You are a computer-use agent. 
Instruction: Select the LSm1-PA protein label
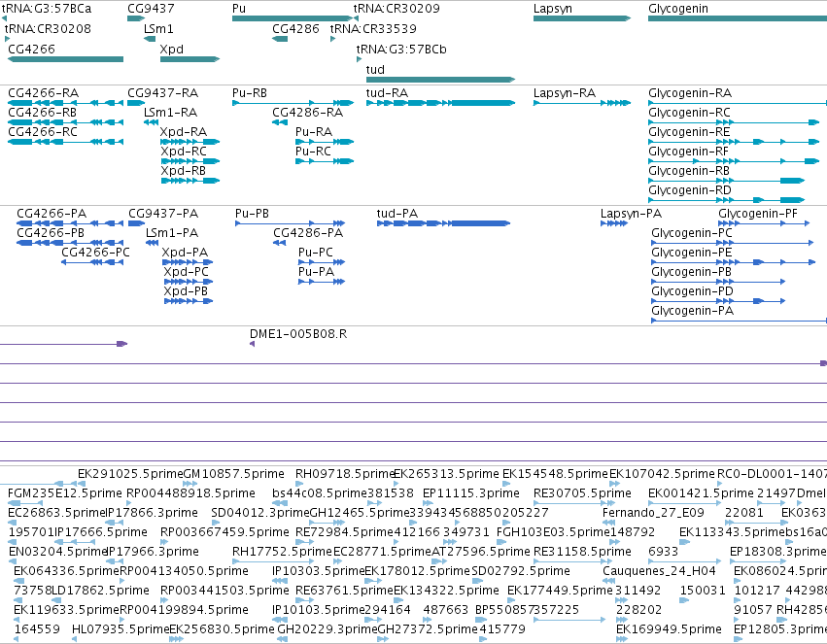172,233
